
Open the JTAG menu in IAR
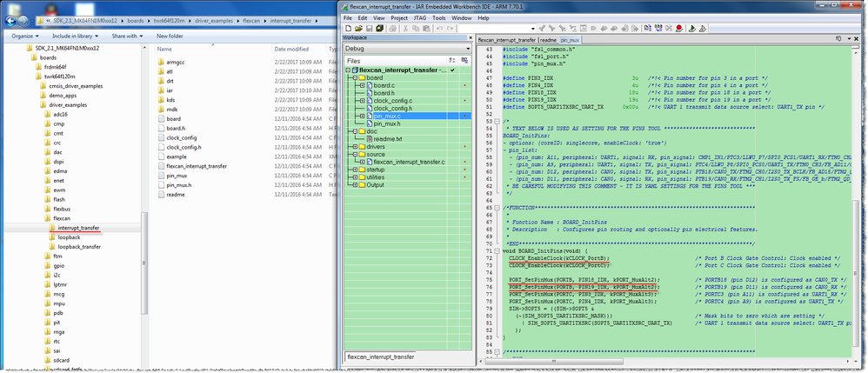coord(420,17)
